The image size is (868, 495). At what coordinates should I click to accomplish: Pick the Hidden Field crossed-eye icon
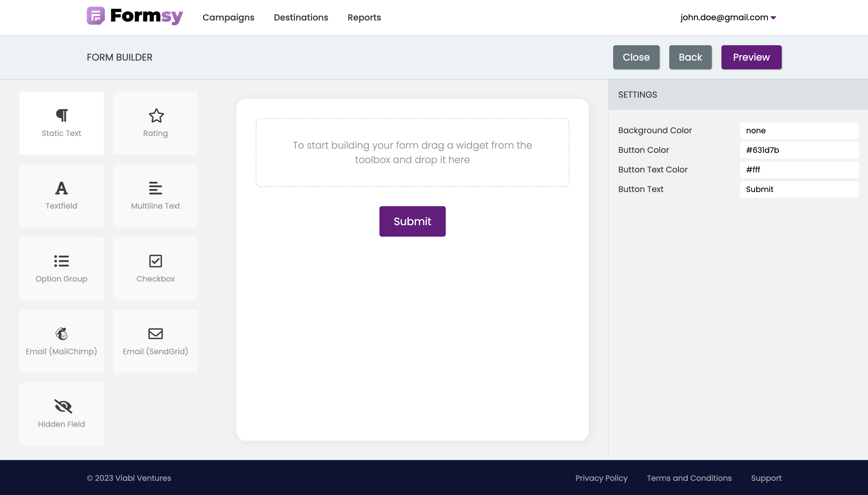63,406
